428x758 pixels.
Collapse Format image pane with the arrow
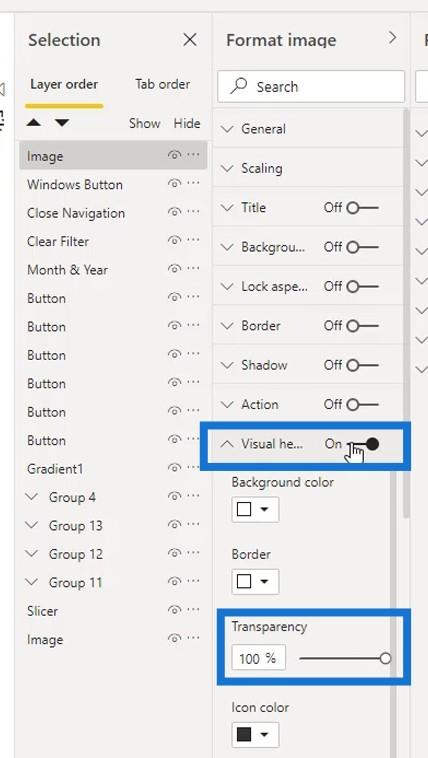(x=393, y=38)
